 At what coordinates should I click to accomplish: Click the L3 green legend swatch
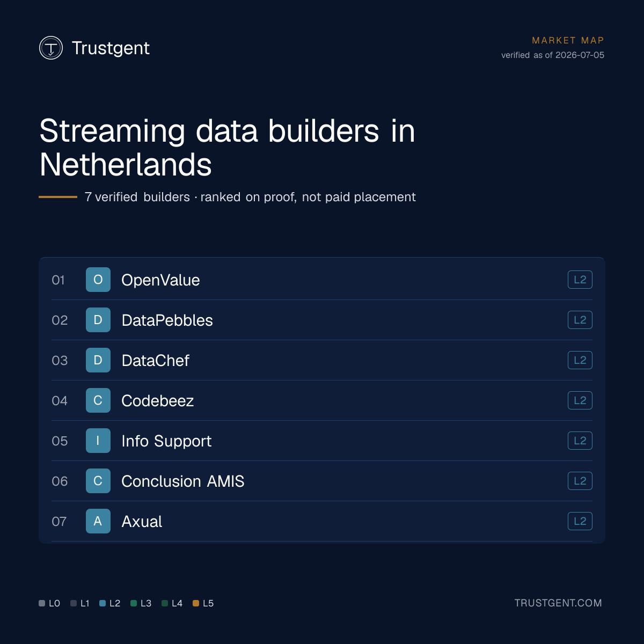[x=134, y=603]
